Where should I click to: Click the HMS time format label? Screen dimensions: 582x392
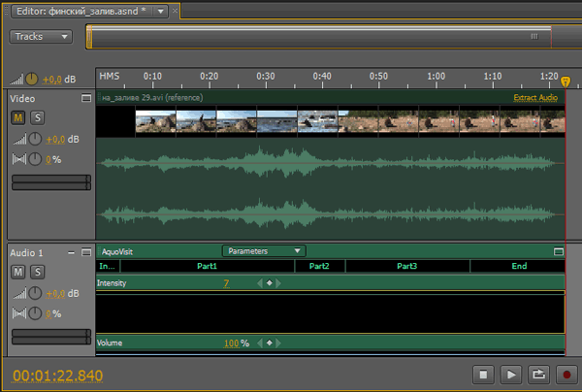(110, 76)
